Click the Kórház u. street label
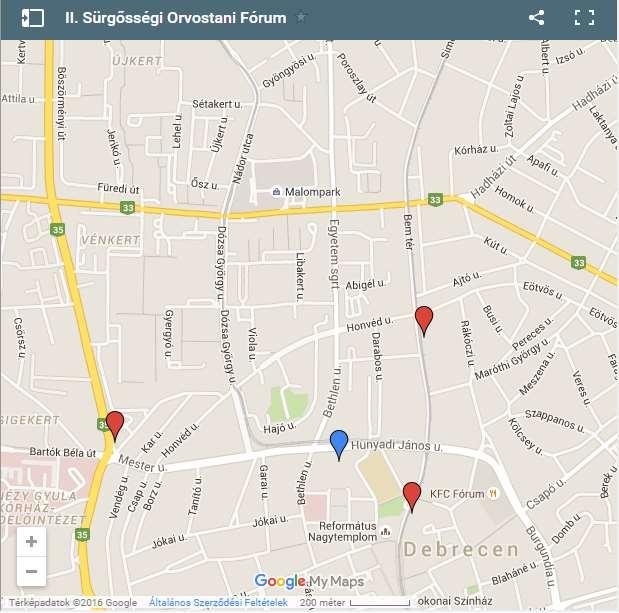 (476, 150)
